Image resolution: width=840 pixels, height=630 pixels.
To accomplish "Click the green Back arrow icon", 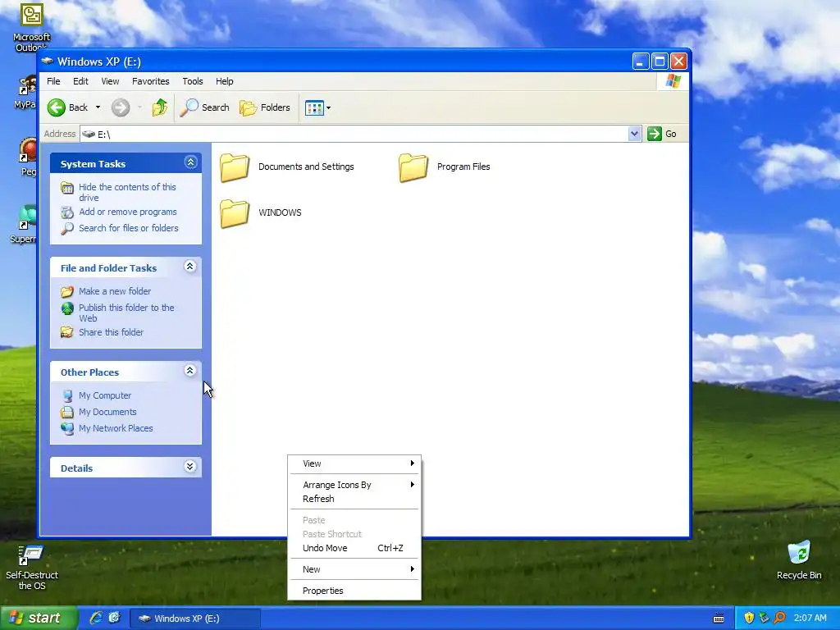I will (x=57, y=107).
